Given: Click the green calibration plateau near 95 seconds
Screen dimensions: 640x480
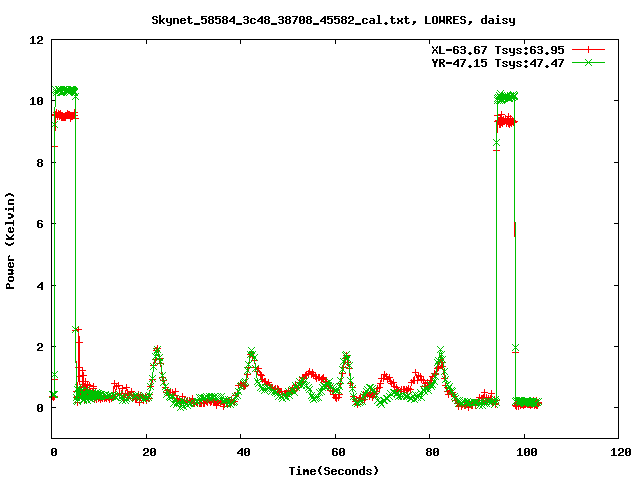Looking at the screenshot, I should [x=506, y=97].
